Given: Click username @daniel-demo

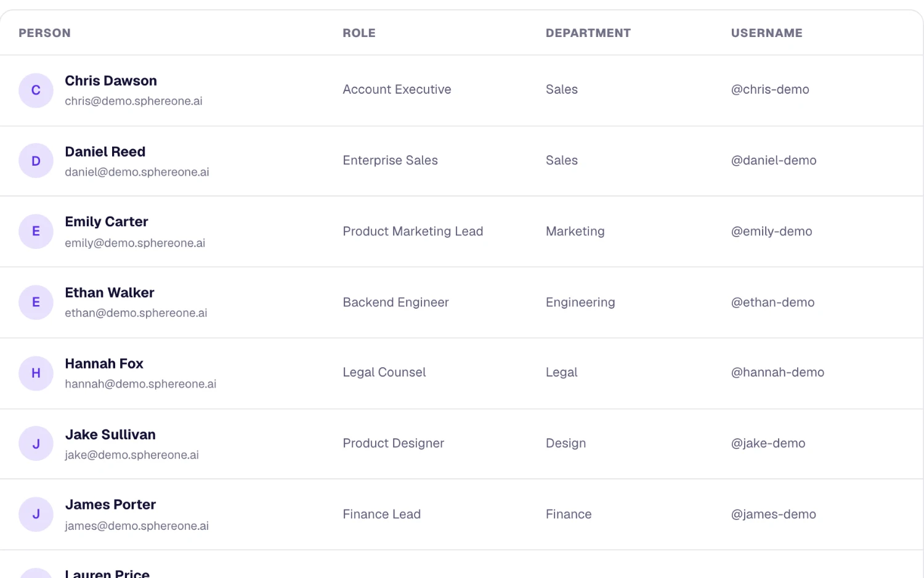Looking at the screenshot, I should coord(774,160).
